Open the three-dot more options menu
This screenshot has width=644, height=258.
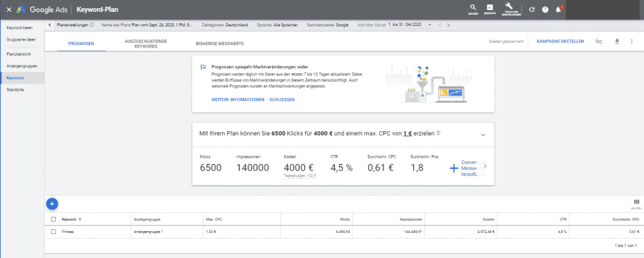click(x=631, y=41)
